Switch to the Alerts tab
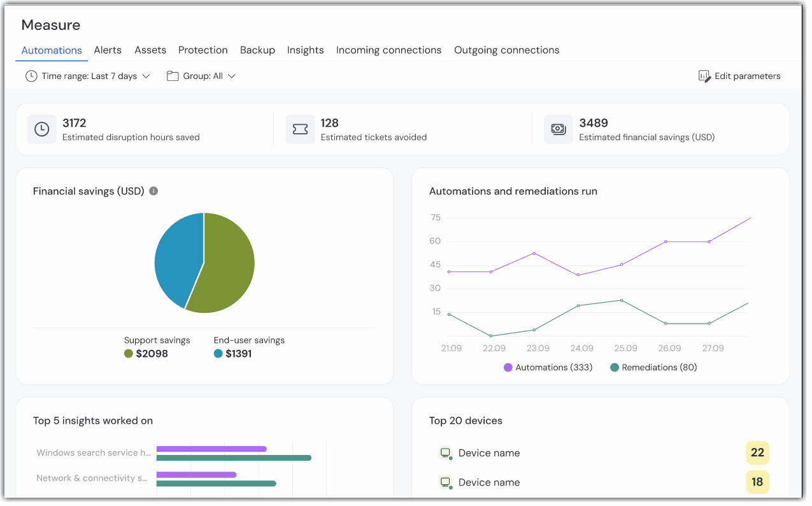Screen dimensions: 812x506 (x=108, y=50)
